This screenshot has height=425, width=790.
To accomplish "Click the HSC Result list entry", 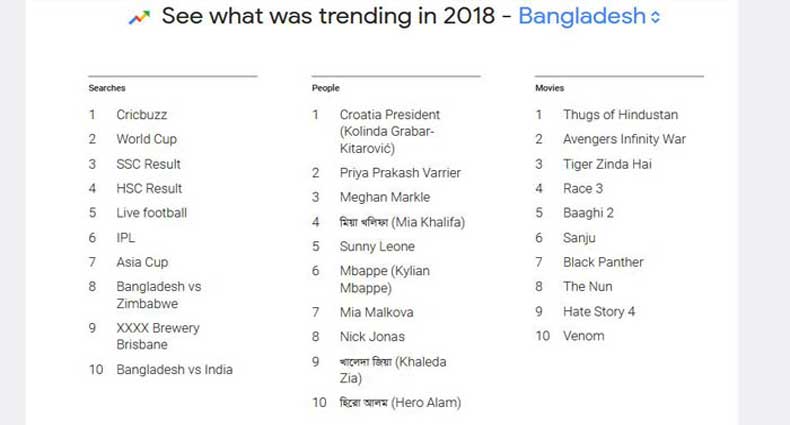I will [x=149, y=188].
